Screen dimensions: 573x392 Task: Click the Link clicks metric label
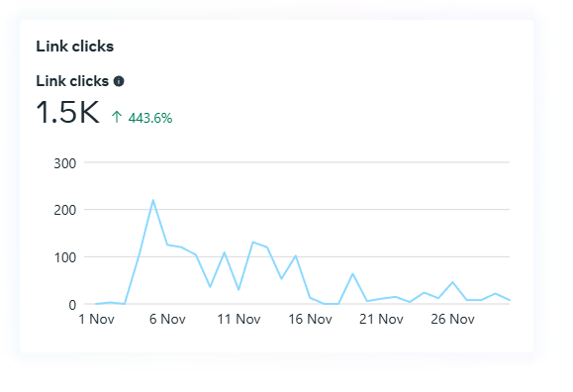tap(72, 81)
